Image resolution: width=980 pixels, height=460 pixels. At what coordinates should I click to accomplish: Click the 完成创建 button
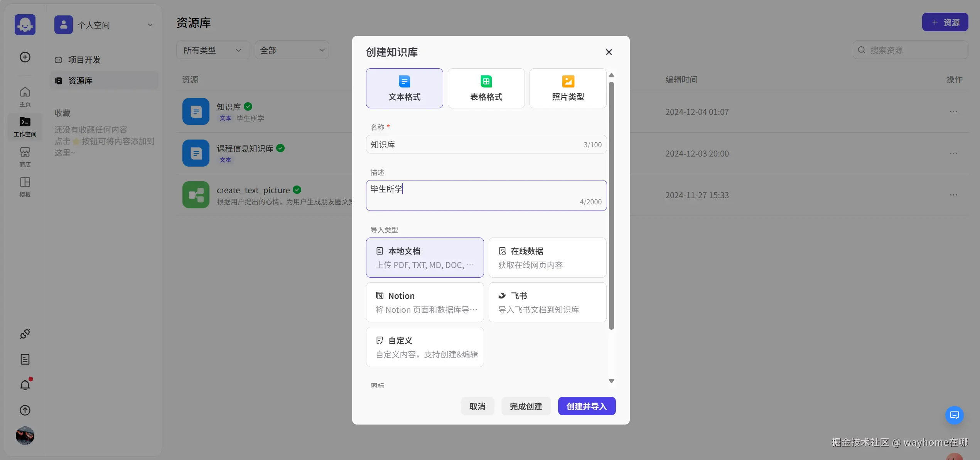pyautogui.click(x=526, y=406)
